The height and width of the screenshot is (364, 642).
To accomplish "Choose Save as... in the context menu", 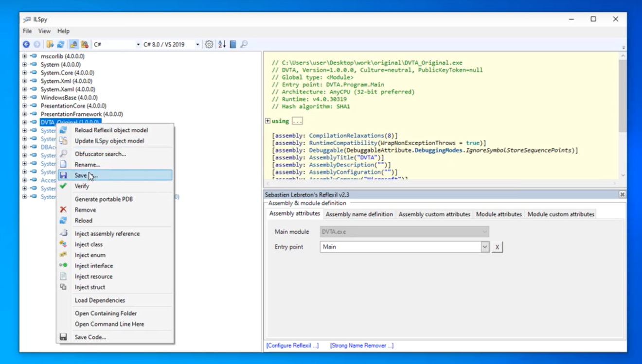I will pos(115,175).
